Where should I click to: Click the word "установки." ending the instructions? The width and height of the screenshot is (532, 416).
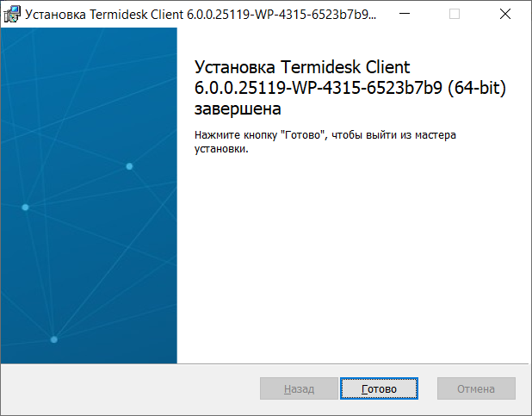tap(222, 149)
